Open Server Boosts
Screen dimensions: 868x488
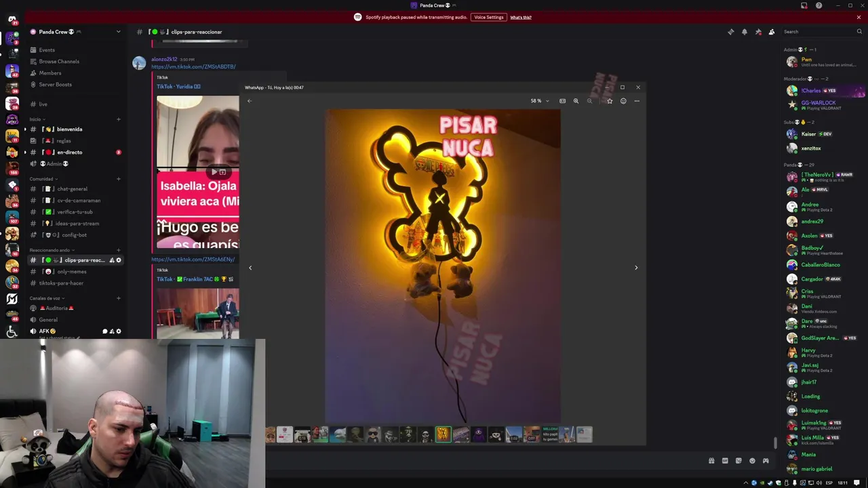55,85
